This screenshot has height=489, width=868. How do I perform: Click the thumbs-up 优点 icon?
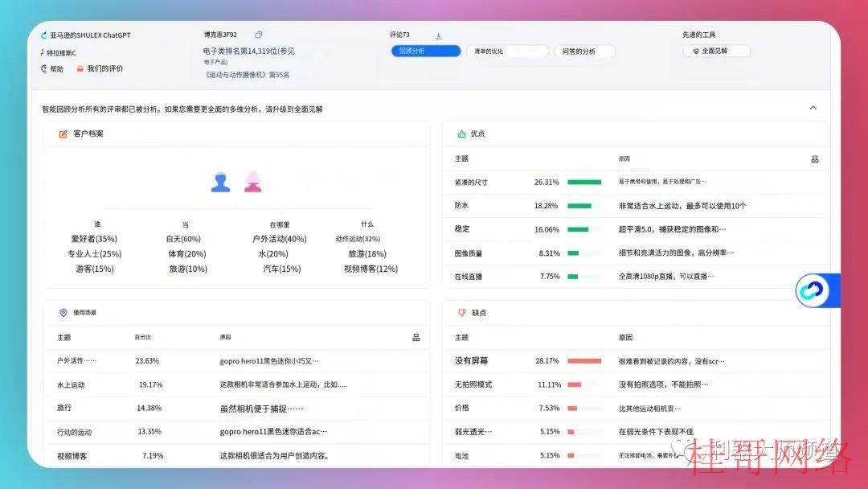click(x=461, y=134)
